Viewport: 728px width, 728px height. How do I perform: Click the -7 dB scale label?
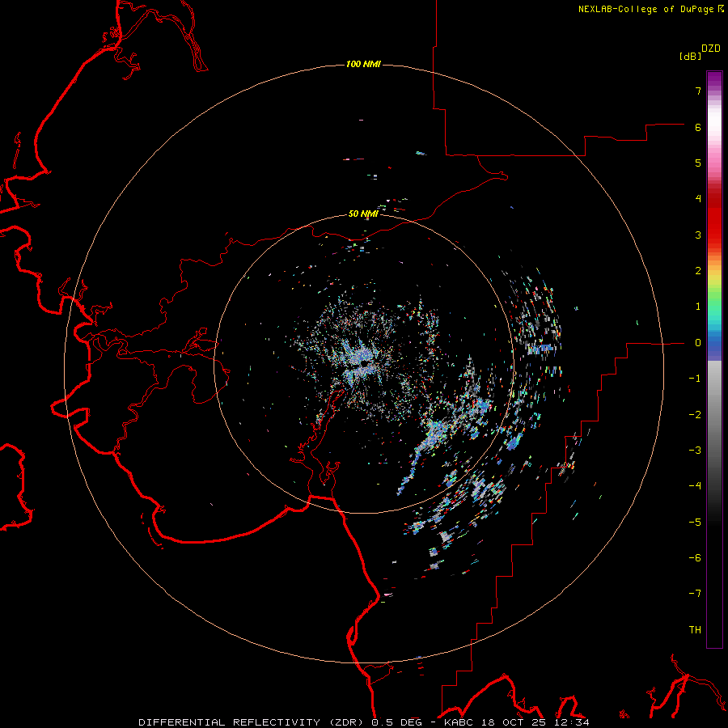[695, 594]
